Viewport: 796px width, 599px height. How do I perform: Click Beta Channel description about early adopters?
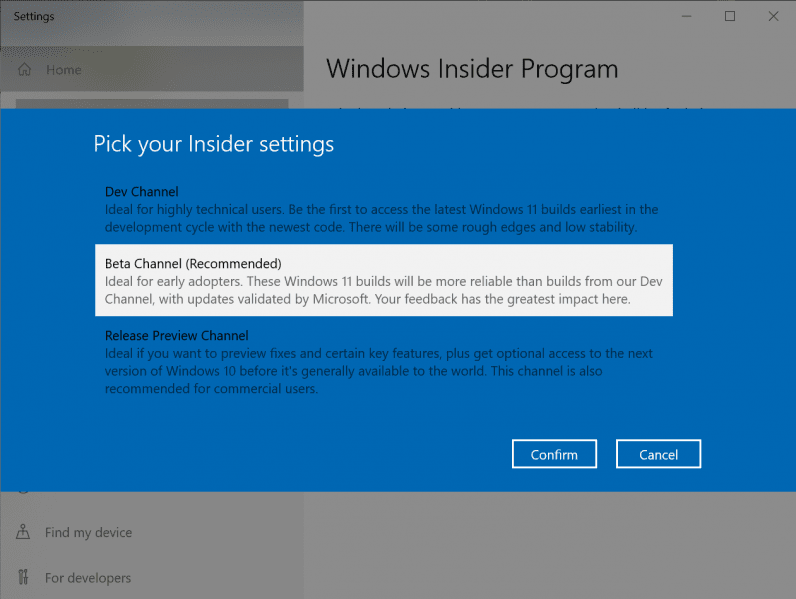pos(383,290)
